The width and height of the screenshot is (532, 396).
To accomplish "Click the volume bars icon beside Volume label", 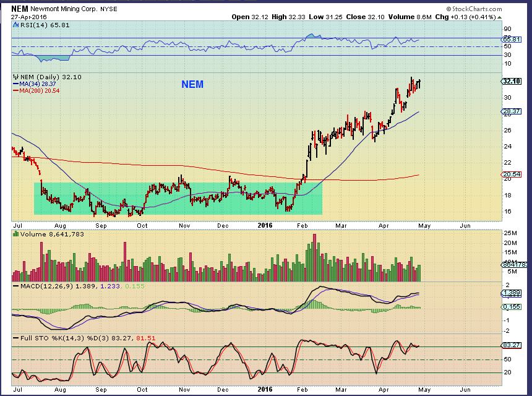I will point(15,234).
